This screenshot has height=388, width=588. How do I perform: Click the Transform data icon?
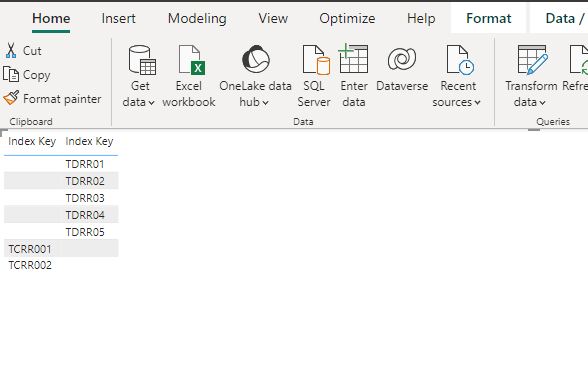(532, 60)
